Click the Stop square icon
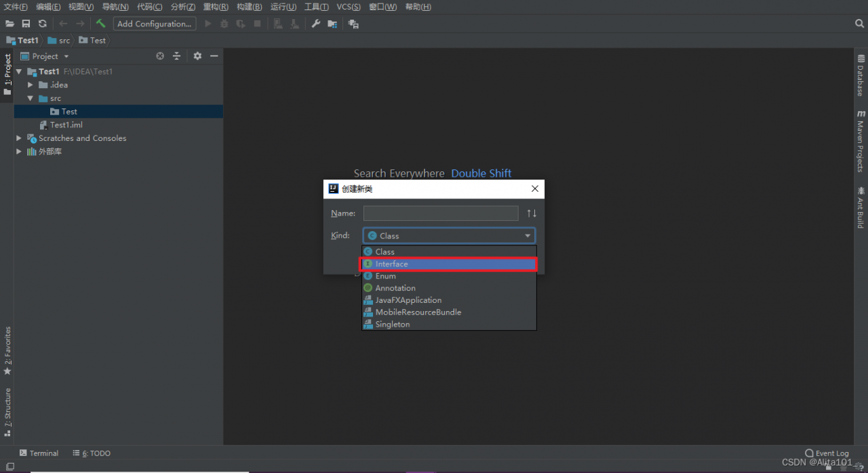 click(257, 24)
